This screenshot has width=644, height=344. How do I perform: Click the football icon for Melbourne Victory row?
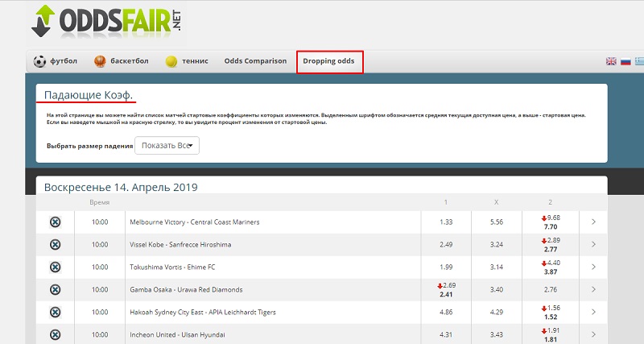(x=55, y=222)
